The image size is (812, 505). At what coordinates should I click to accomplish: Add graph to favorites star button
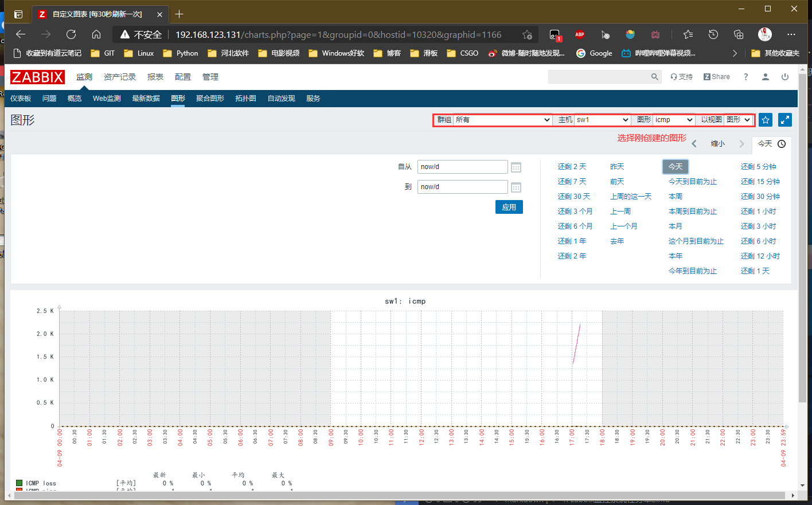click(x=766, y=120)
